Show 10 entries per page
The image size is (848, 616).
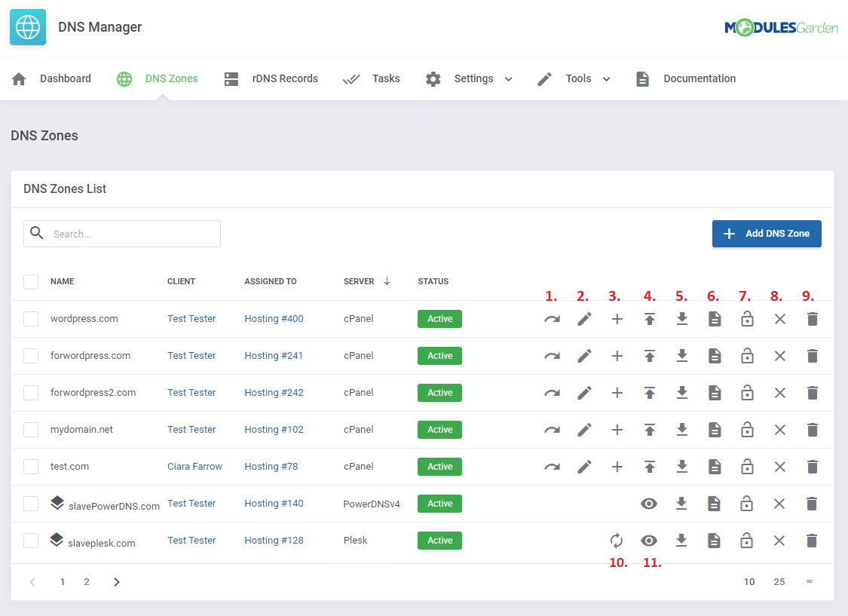[x=749, y=582]
